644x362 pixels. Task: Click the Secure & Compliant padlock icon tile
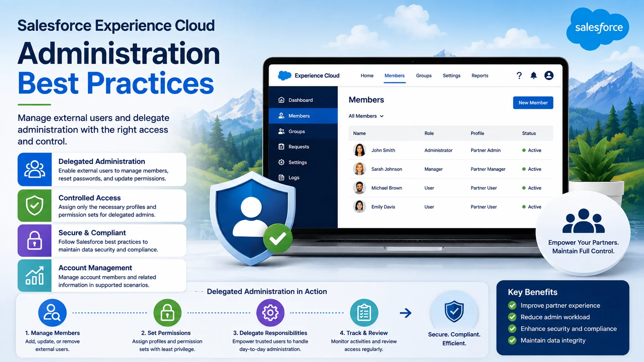pyautogui.click(x=35, y=241)
